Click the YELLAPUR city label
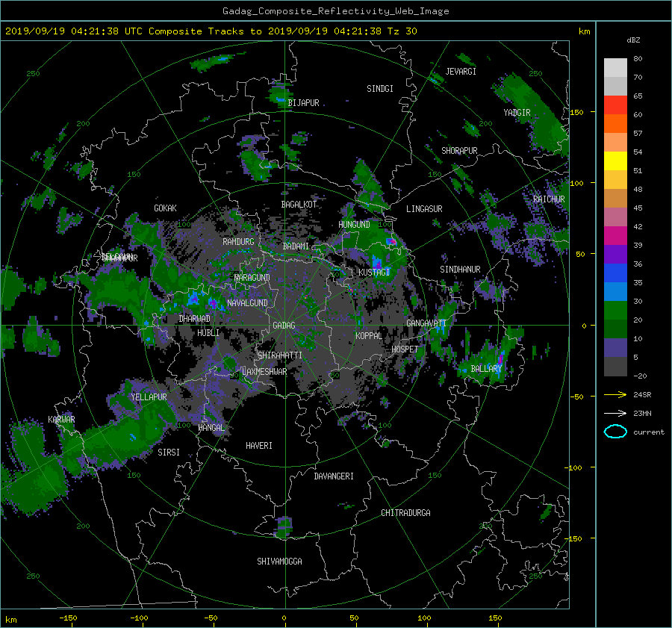Viewport: 672px width, 628px height. 149,397
